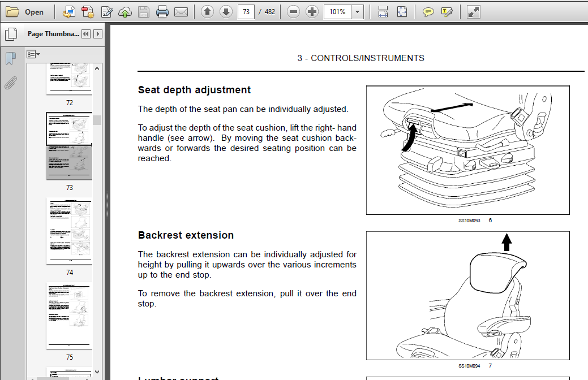This screenshot has height=380, width=588.
Task: Click the 3 - CONTROLS/INSTRUMENTS header text
Action: point(360,58)
